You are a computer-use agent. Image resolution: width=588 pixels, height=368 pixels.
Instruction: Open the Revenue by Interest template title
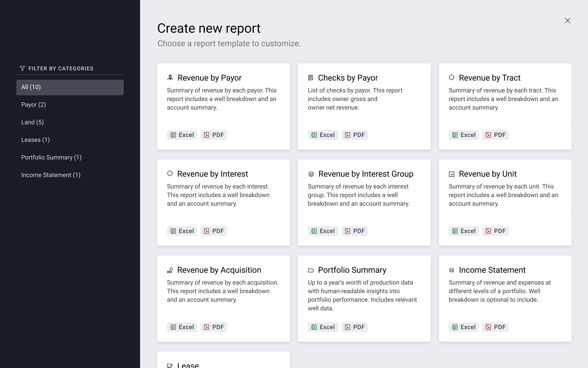tap(213, 174)
